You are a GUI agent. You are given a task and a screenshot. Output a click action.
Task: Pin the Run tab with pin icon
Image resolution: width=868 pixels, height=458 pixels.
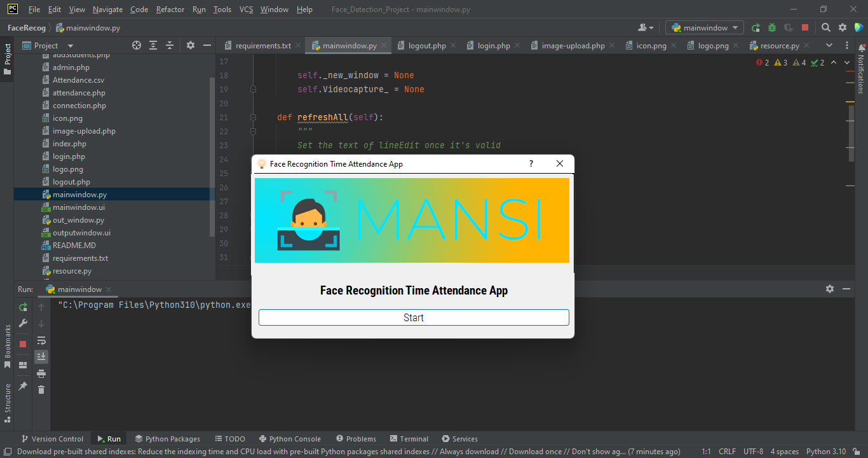pos(23,386)
